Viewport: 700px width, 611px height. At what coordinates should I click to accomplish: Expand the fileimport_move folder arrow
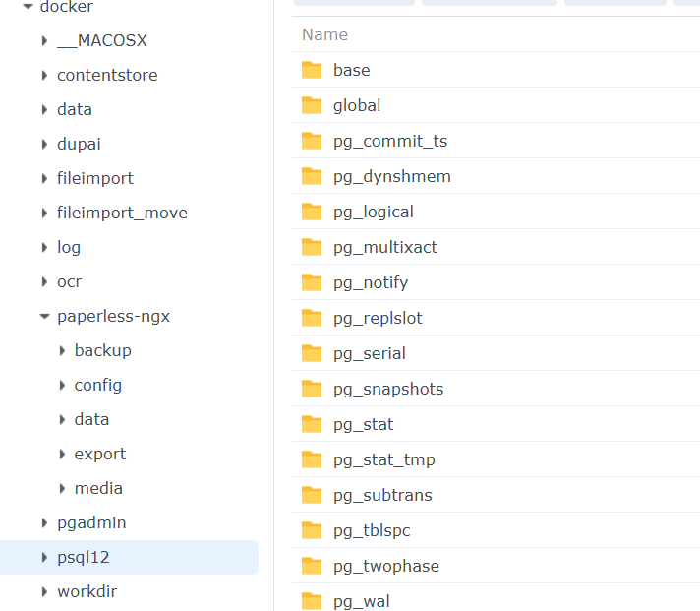(x=44, y=213)
